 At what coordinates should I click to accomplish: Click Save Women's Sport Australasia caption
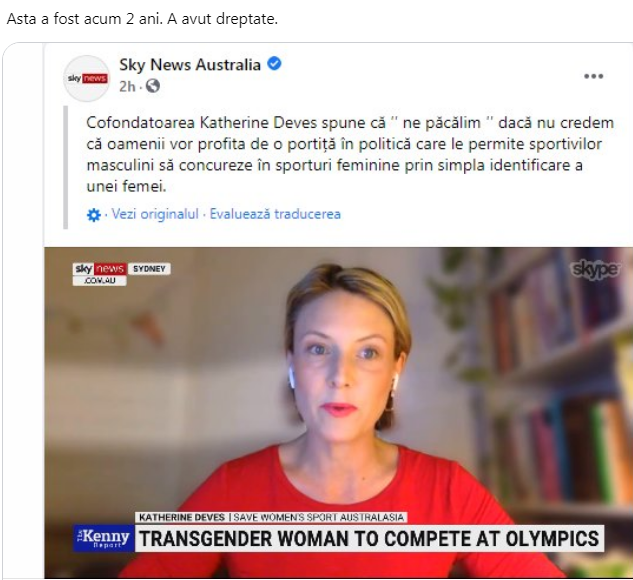(319, 517)
